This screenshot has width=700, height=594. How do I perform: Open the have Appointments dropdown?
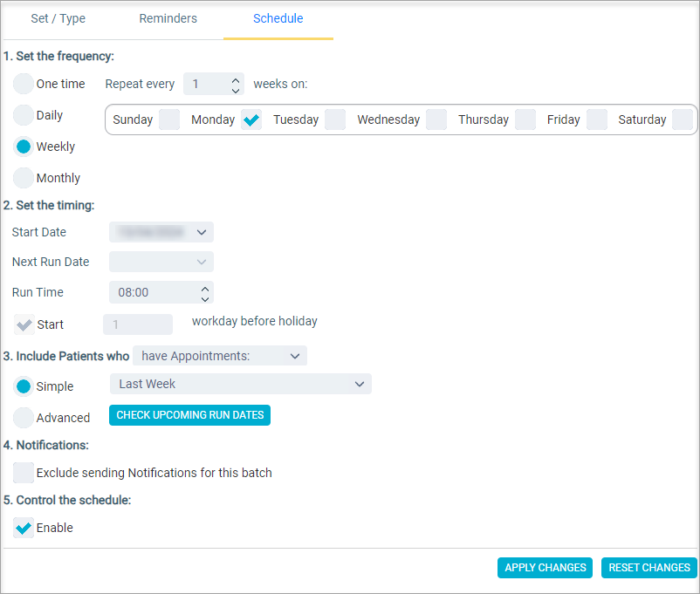pyautogui.click(x=220, y=356)
